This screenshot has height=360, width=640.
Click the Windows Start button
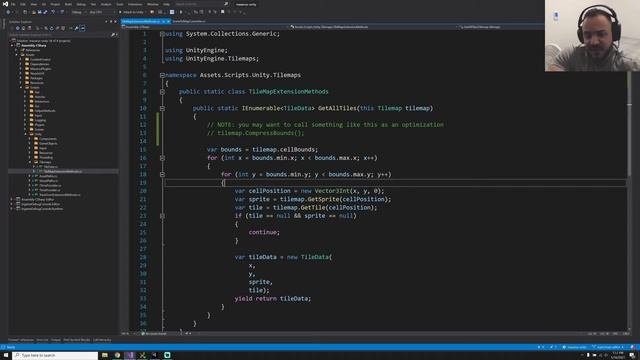click(x=6, y=356)
